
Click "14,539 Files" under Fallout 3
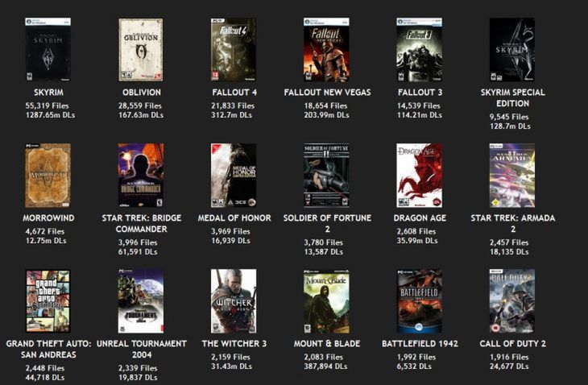419,106
